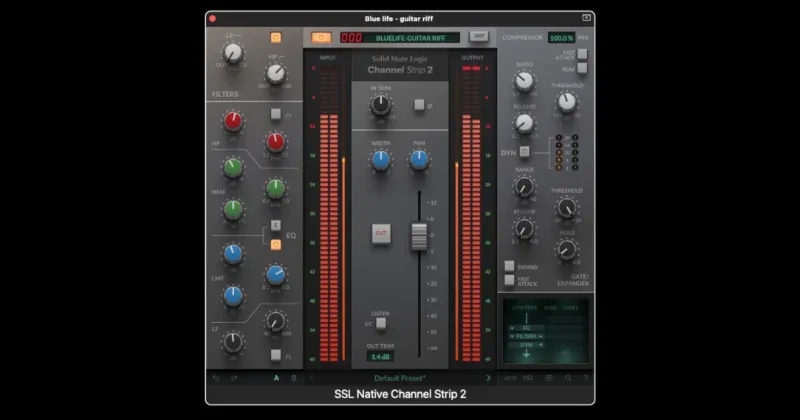Go to the previous preset with left arrow
800x420 pixels.
coord(312,378)
